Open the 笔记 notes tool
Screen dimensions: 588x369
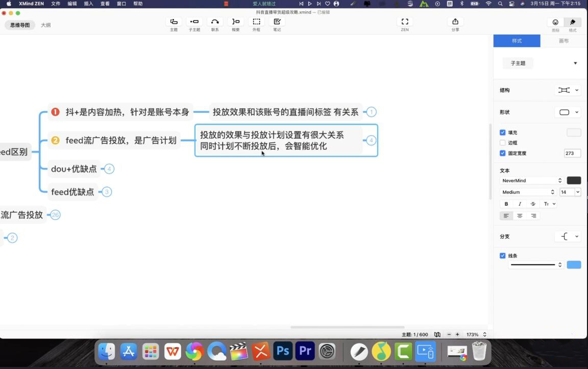(277, 22)
